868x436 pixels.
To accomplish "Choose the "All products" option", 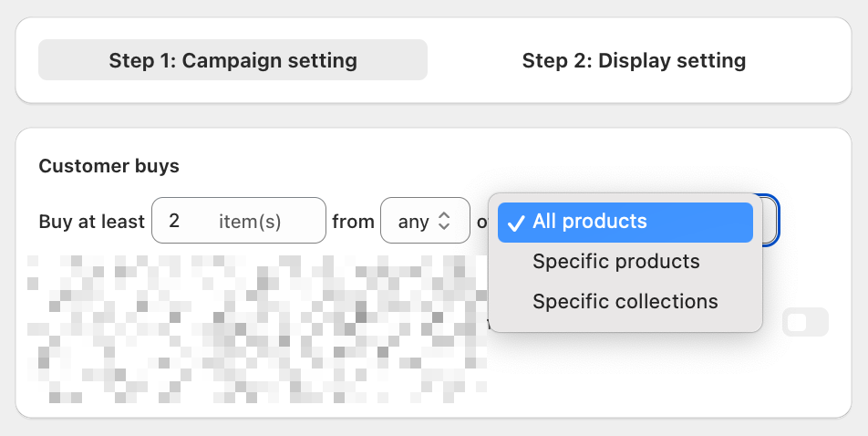I will pos(625,223).
